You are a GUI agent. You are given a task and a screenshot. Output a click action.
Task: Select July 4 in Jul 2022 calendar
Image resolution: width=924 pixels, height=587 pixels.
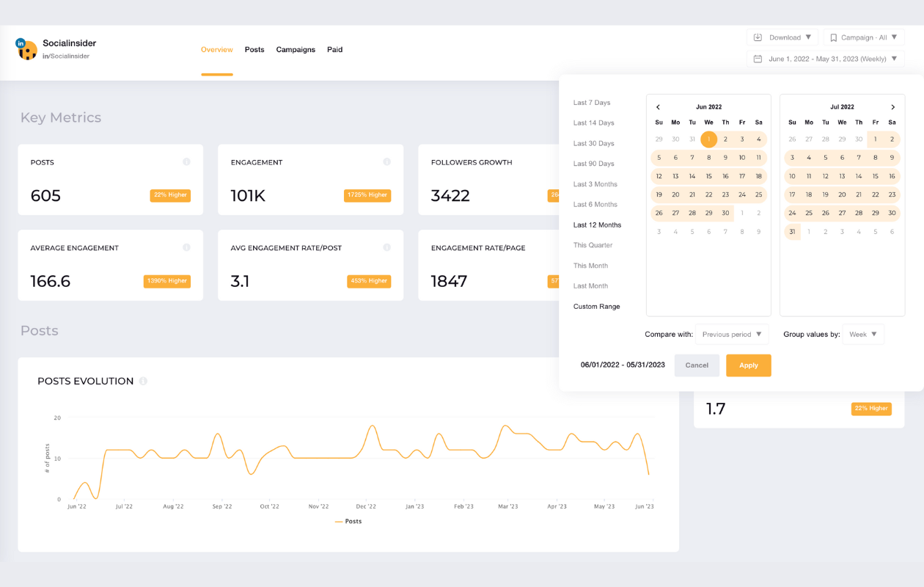809,158
